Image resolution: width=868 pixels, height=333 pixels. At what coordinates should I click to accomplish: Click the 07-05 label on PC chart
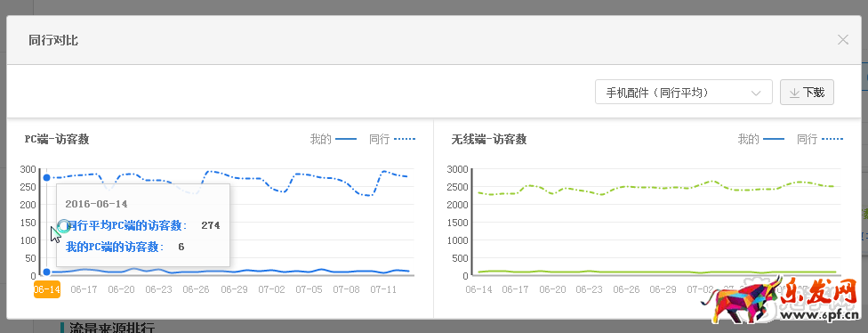pyautogui.click(x=309, y=289)
